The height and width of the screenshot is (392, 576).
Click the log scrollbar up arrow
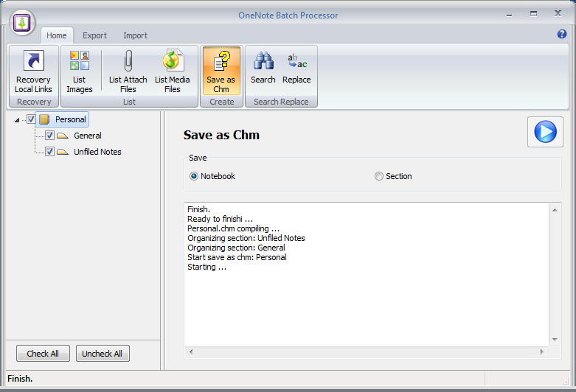(x=555, y=210)
